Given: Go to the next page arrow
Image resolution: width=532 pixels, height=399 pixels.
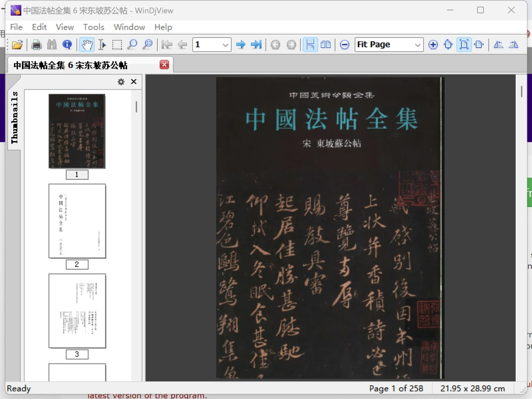Looking at the screenshot, I should click(x=241, y=45).
